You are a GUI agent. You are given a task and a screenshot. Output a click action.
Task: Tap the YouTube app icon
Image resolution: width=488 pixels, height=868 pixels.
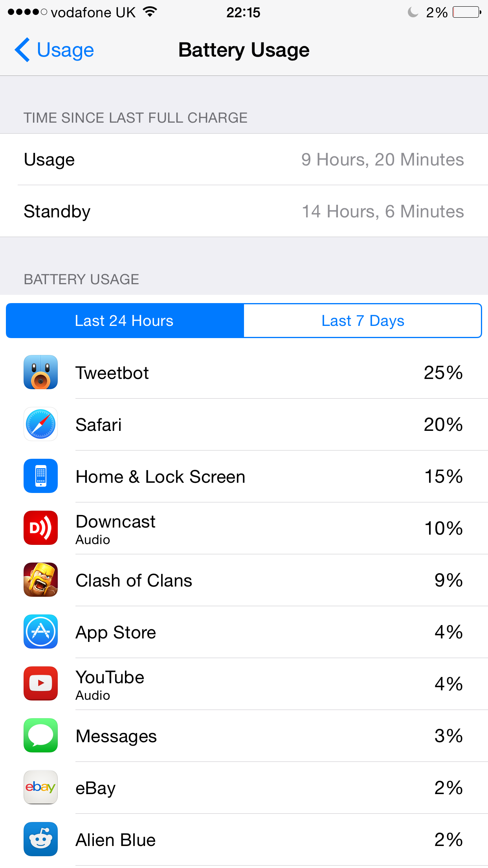click(40, 684)
